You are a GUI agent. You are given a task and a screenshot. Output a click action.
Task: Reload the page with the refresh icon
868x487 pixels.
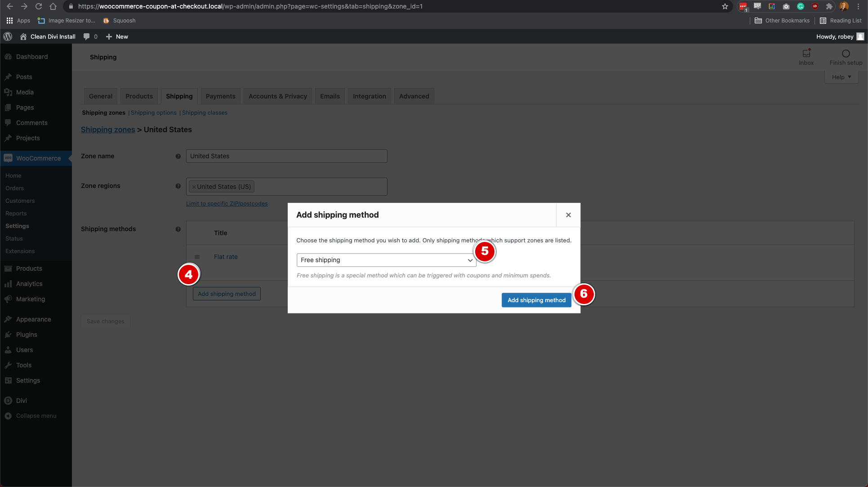pos(39,6)
